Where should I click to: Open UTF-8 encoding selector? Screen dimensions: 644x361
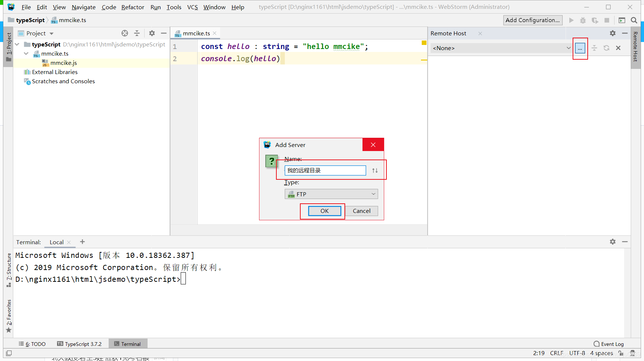point(577,353)
